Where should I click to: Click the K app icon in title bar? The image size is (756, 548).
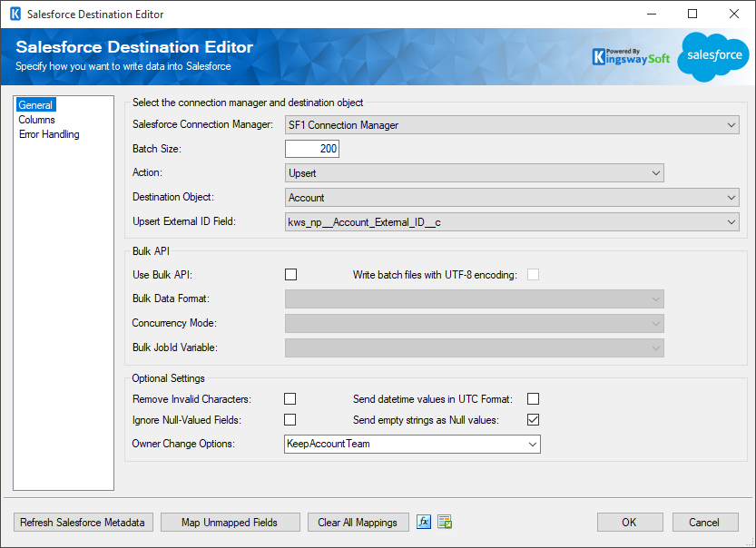click(x=15, y=14)
